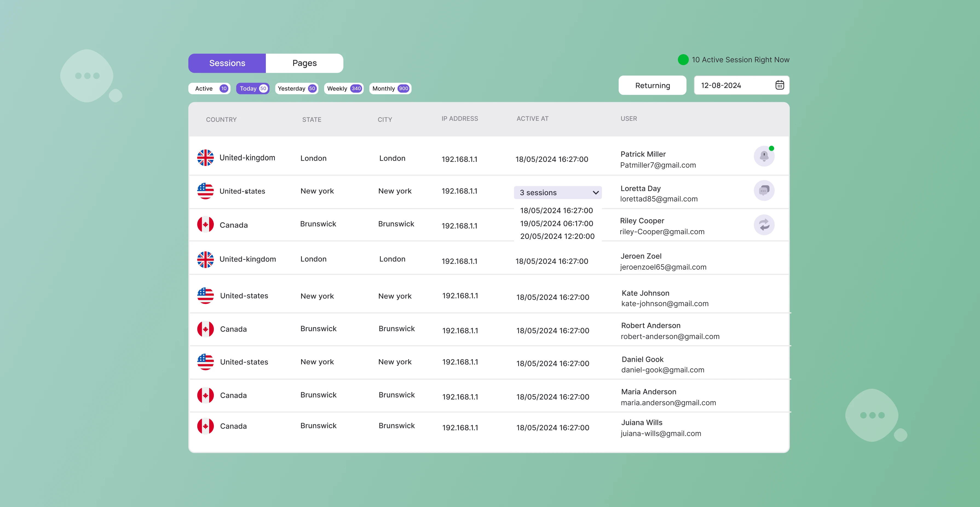Click the Canada flag on Riley Cooper's row

[x=205, y=224]
